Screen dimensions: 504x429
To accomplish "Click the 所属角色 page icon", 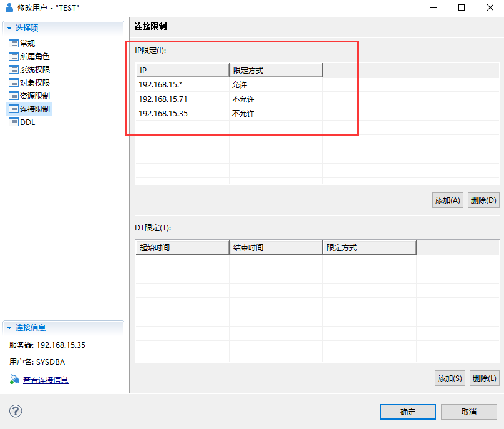I will (x=14, y=56).
